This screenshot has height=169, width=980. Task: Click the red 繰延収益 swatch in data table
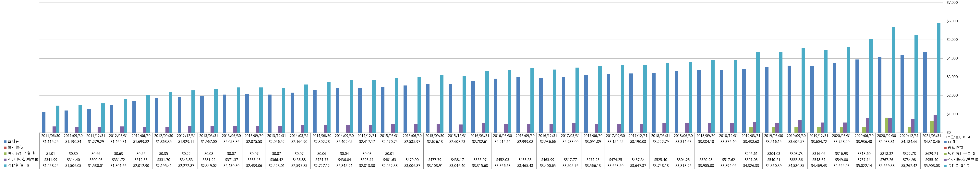[x=5, y=147]
